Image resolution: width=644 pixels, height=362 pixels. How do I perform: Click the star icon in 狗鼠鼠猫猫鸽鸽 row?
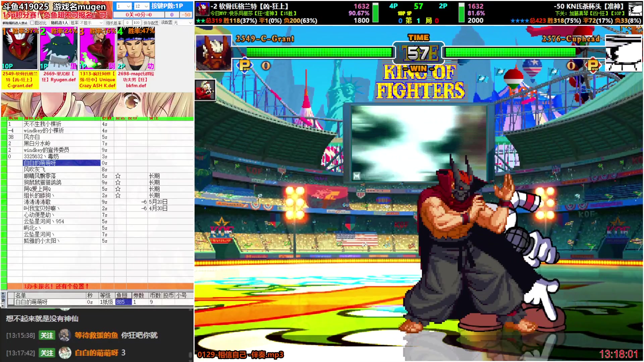(118, 182)
